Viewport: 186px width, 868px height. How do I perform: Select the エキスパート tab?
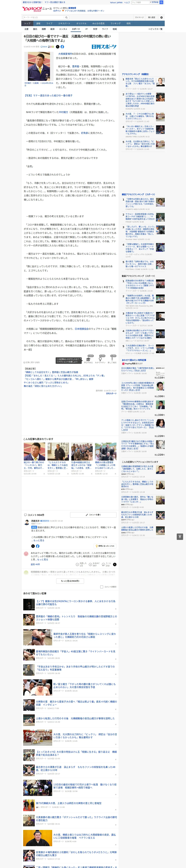(x=64, y=24)
